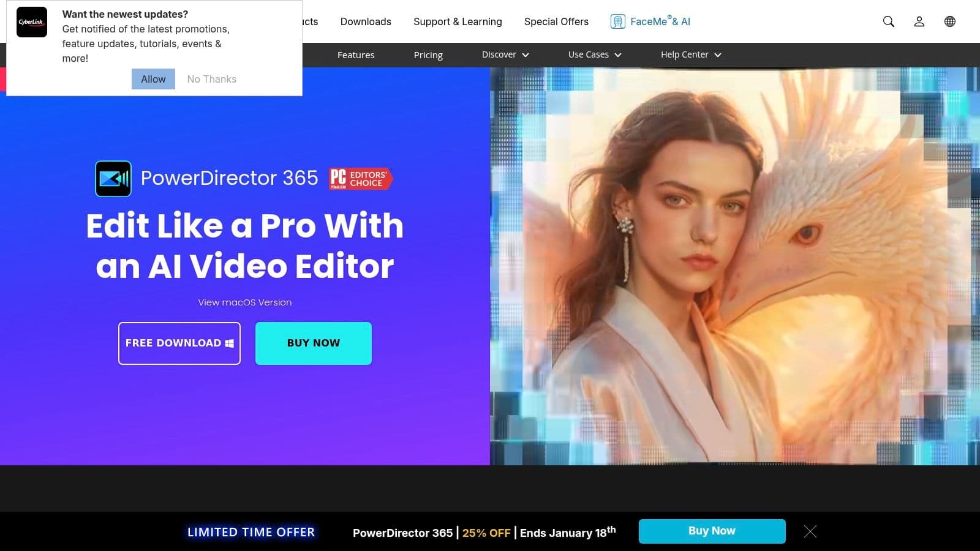Click the Windows logo on Free Download button
This screenshot has height=551, width=980.
(230, 343)
